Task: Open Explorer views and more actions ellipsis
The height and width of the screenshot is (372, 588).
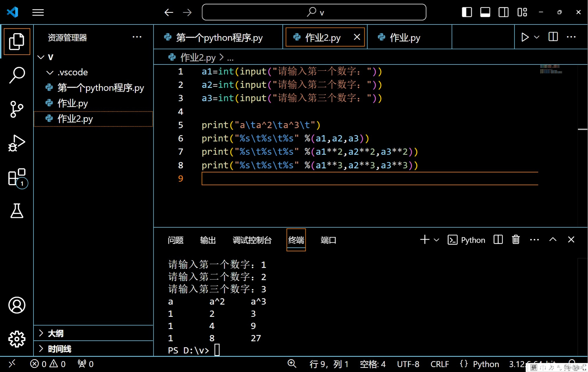Action: (x=137, y=37)
